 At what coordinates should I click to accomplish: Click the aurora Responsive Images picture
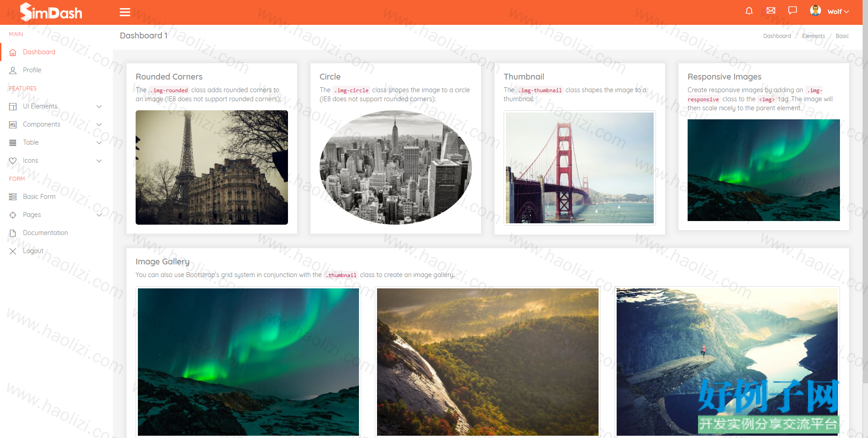pyautogui.click(x=764, y=170)
